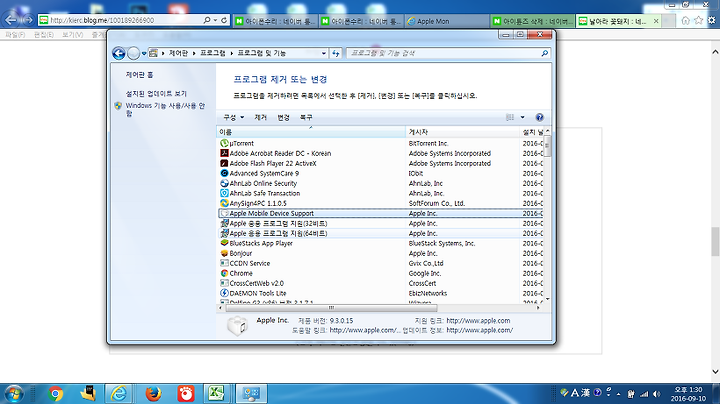This screenshot has width=720, height=404.
Task: Open the help question mark icon
Action: tap(540, 117)
